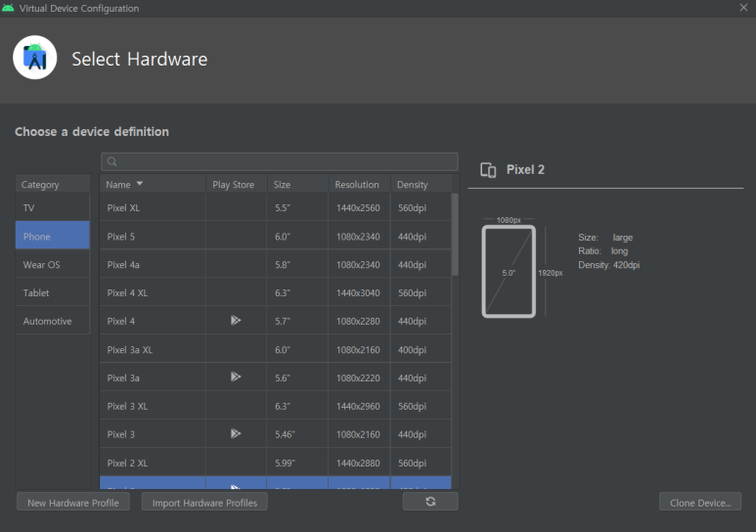This screenshot has height=532, width=756.
Task: Click the device list vertical scrollbar
Action: tap(455, 235)
